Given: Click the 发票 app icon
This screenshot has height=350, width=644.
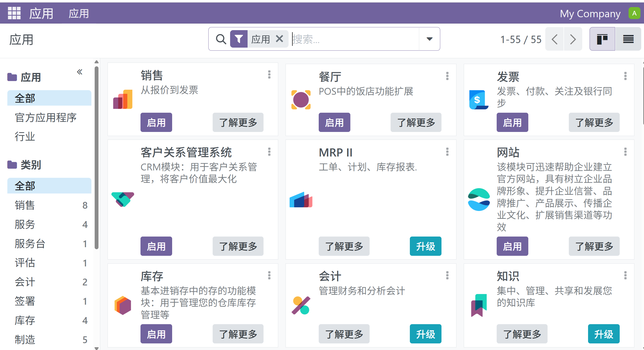Looking at the screenshot, I should [x=479, y=99].
